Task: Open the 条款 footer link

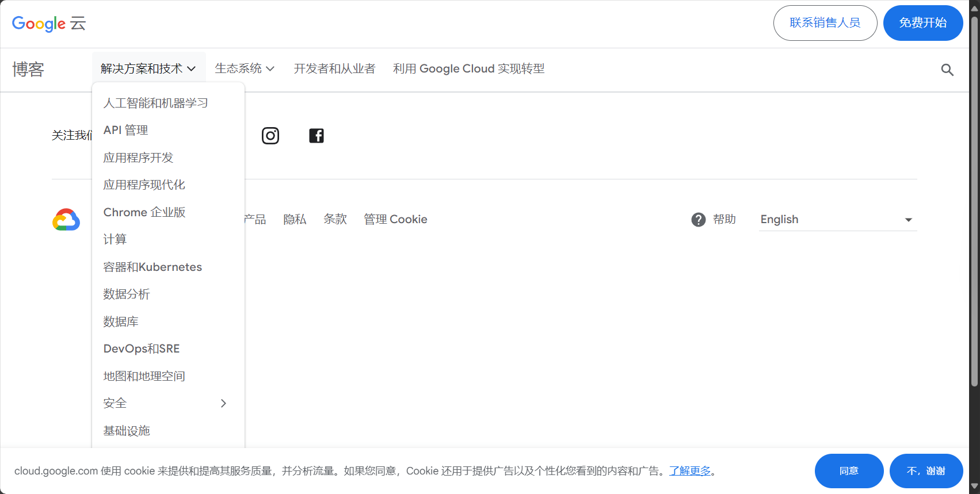Action: click(x=335, y=220)
